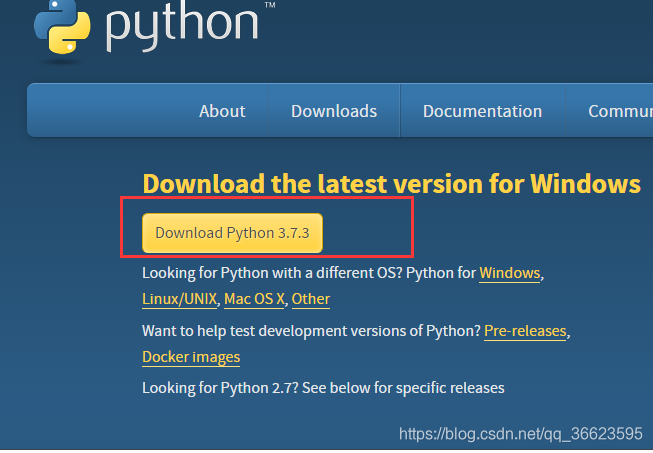This screenshot has width=653, height=453.
Task: Follow the Linux/UNIX link
Action: (x=179, y=299)
